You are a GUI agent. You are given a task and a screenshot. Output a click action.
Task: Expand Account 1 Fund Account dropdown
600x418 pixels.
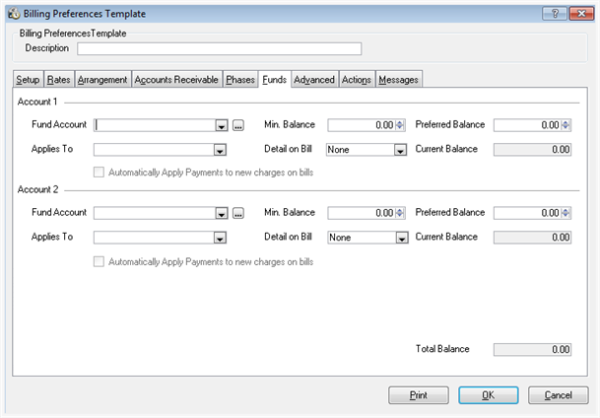point(222,125)
